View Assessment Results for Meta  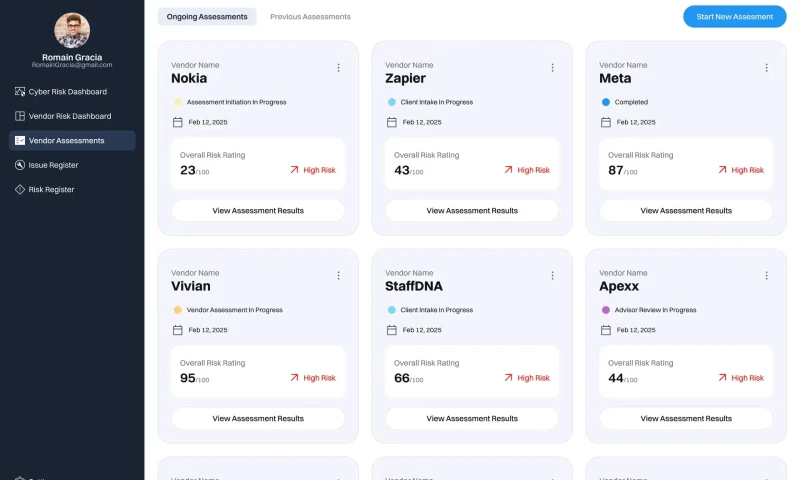click(x=686, y=211)
